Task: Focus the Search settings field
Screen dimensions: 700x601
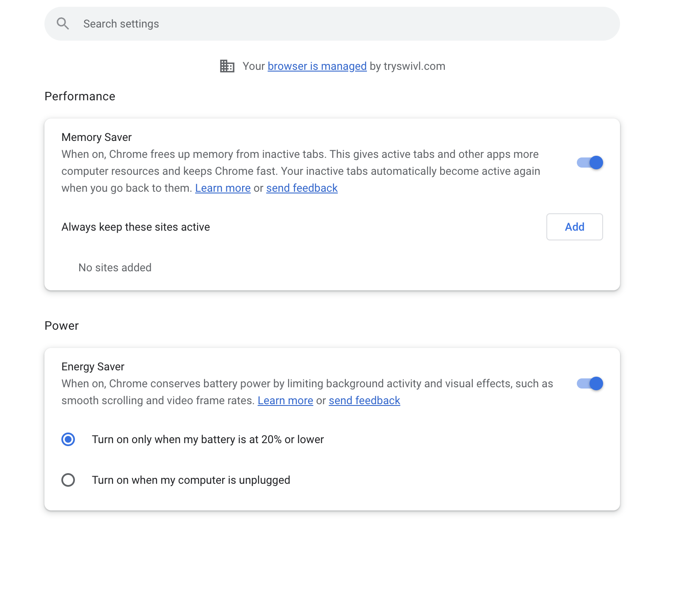Action: 330,24
